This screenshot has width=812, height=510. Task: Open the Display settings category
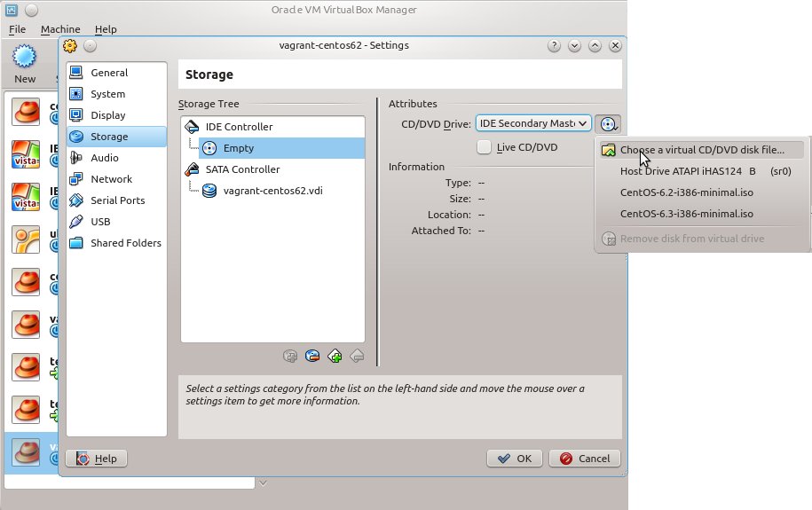(x=116, y=115)
